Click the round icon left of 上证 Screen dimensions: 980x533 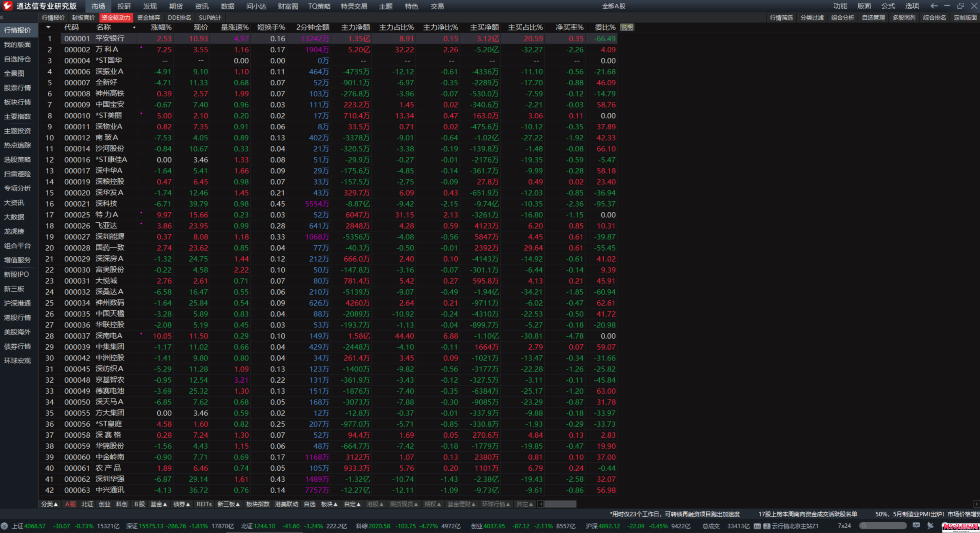(5, 526)
